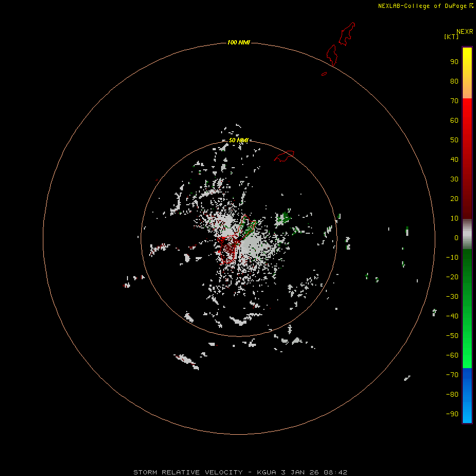The height and width of the screenshot is (476, 476).
Task: Click the 50 NMI range ring label
Action: click(239, 140)
